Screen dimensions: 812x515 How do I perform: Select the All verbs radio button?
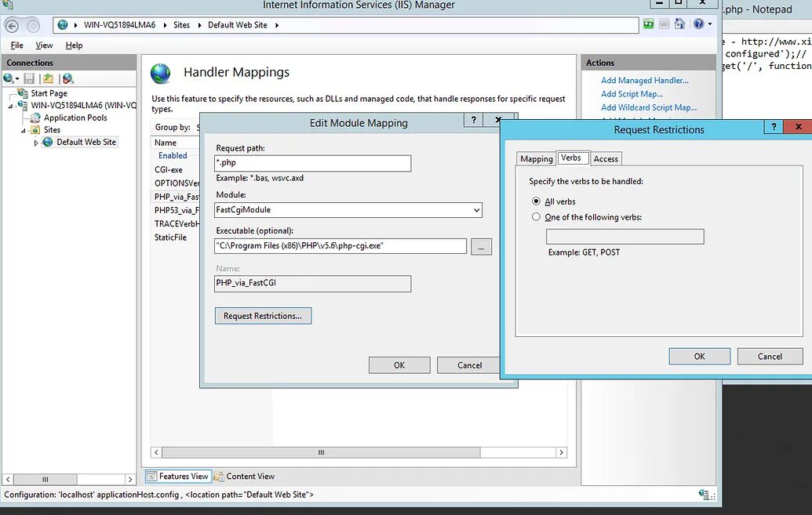(536, 201)
